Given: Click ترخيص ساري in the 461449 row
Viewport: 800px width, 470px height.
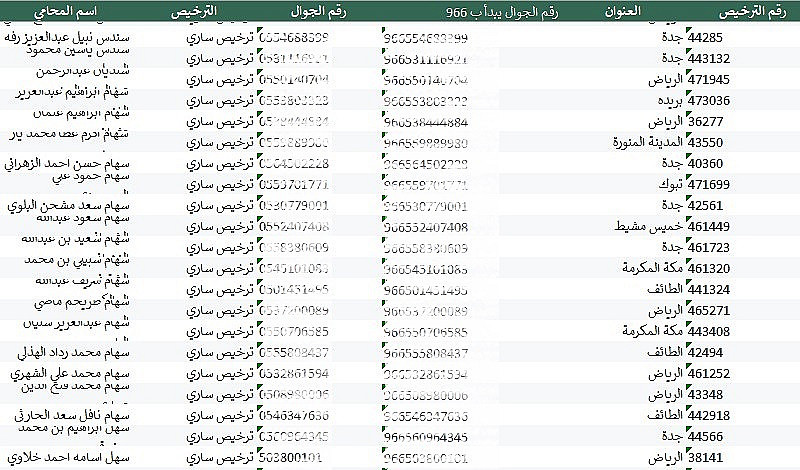Looking at the screenshot, I should click(220, 227).
